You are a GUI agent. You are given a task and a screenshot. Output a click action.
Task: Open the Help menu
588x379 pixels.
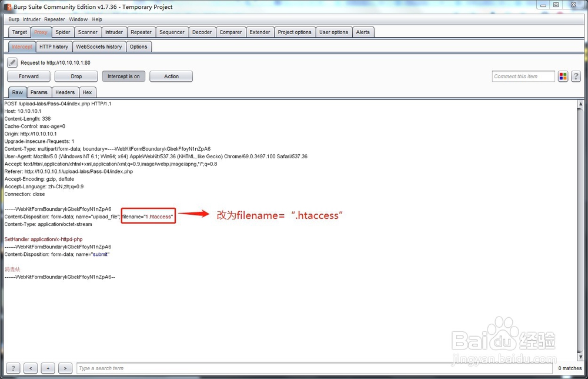click(97, 19)
